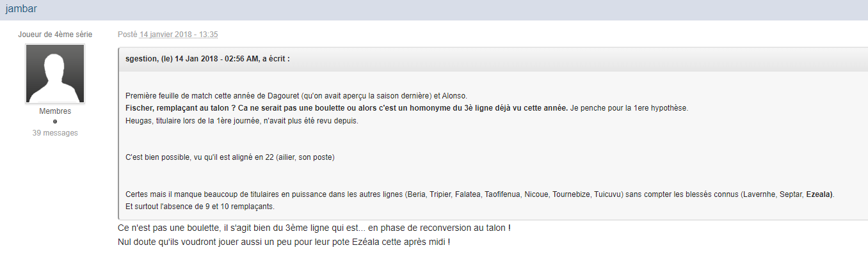Click the bold name "Ezeala)" in the quote
Image resolution: width=868 pixels, height=259 pixels.
coord(820,194)
